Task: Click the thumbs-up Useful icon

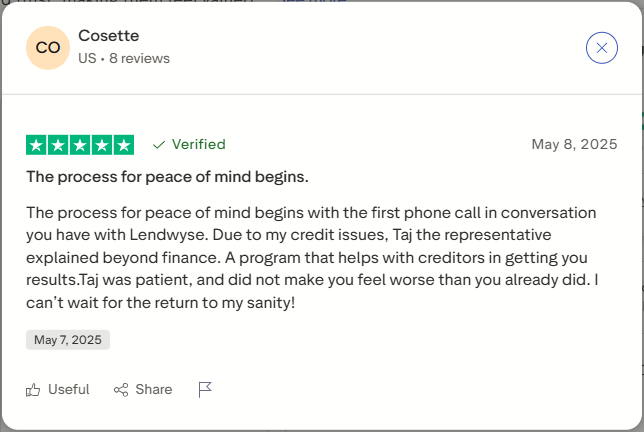Action: point(34,389)
